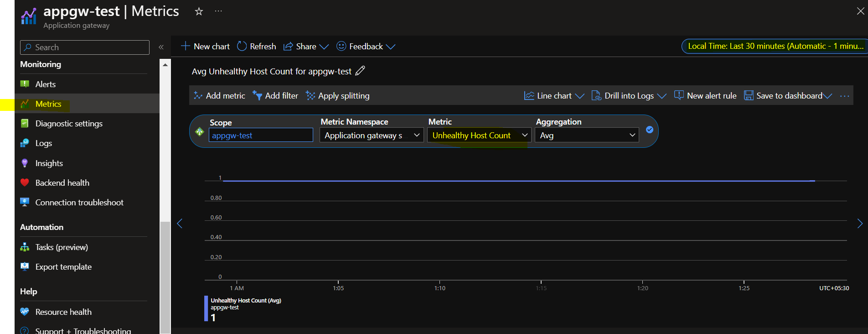Click the sidebar scroll up arrow
Image resolution: width=868 pixels, height=334 pixels.
(x=165, y=65)
